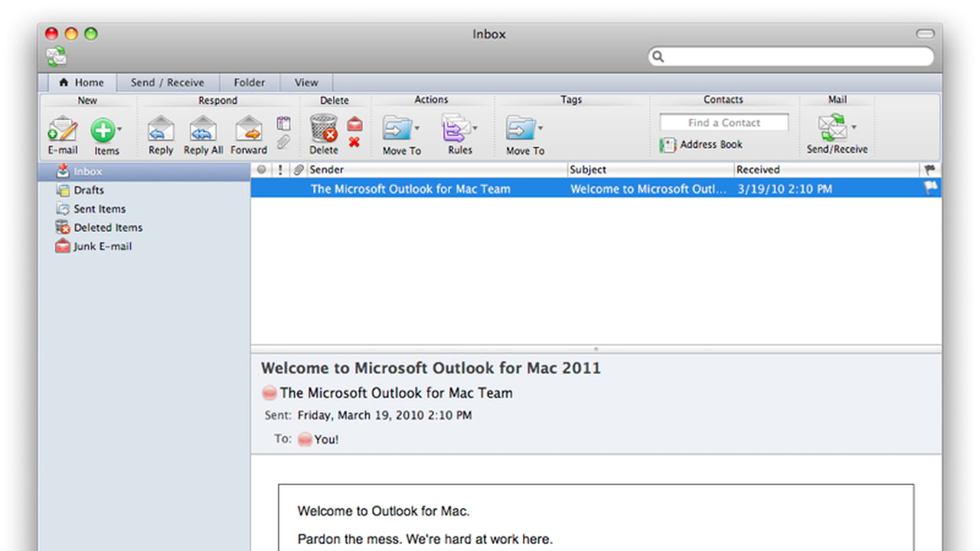Click sync icon below window controls
The width and height of the screenshot is (980, 551).
click(56, 57)
